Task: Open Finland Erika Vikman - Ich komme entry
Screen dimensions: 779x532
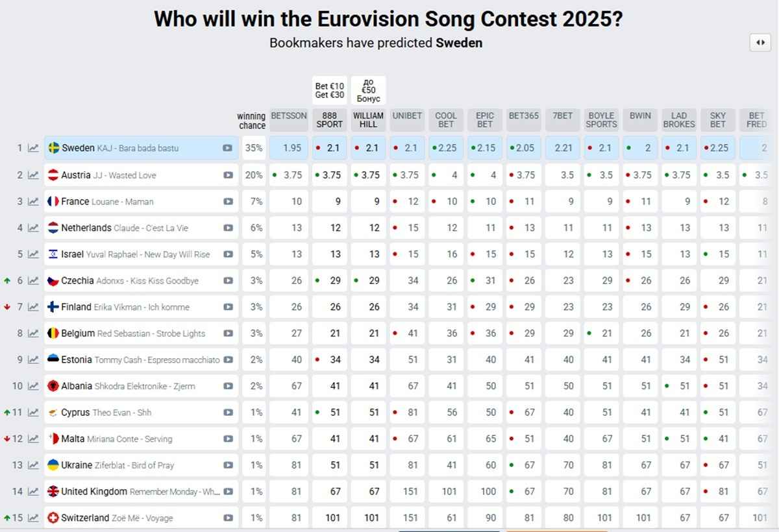Action: (125, 307)
